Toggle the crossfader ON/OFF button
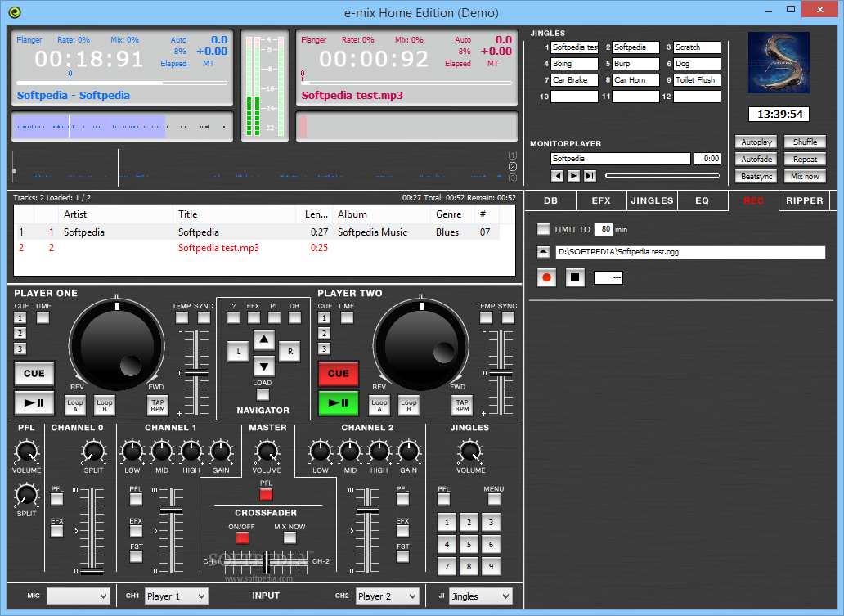Screen dimensions: 844x616 (242, 537)
